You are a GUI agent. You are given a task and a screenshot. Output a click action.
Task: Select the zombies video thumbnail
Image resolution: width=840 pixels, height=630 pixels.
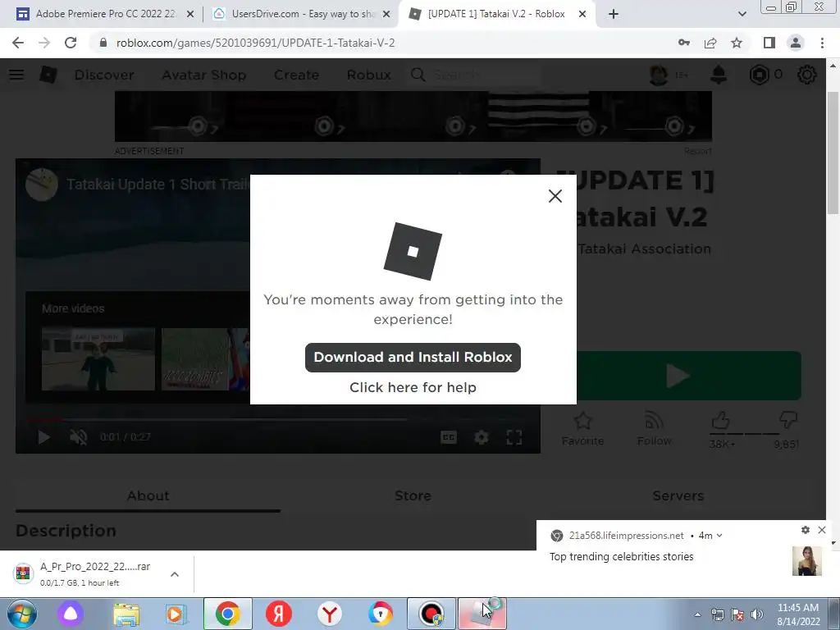[x=205, y=359]
